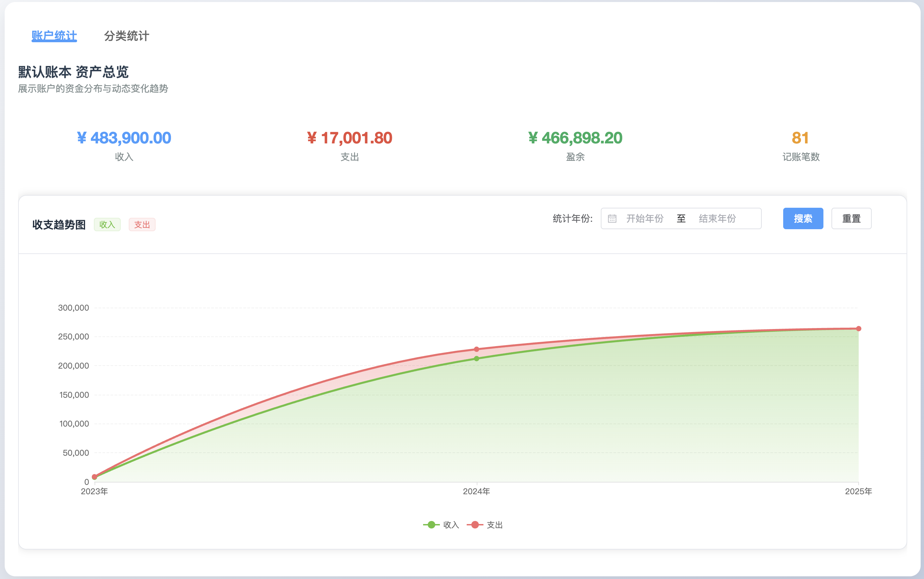
Task: Switch to the 分类统计 tab
Action: click(x=126, y=36)
